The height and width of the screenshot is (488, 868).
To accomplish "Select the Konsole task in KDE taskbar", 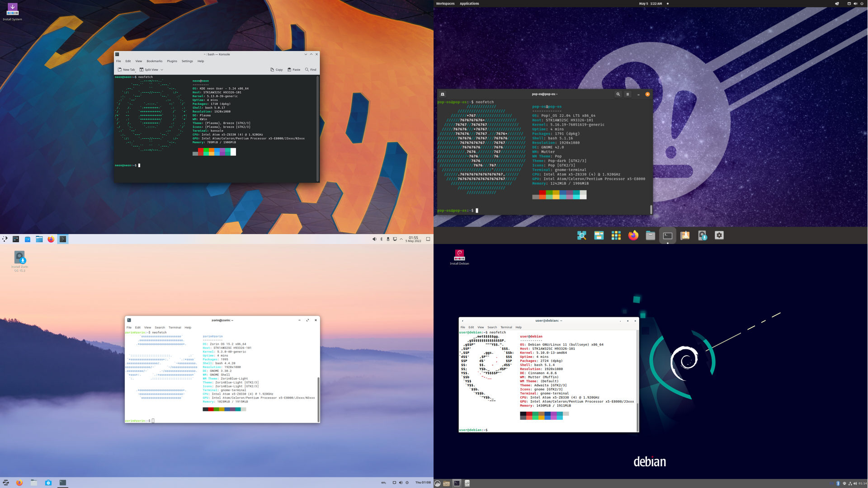I will [x=63, y=239].
